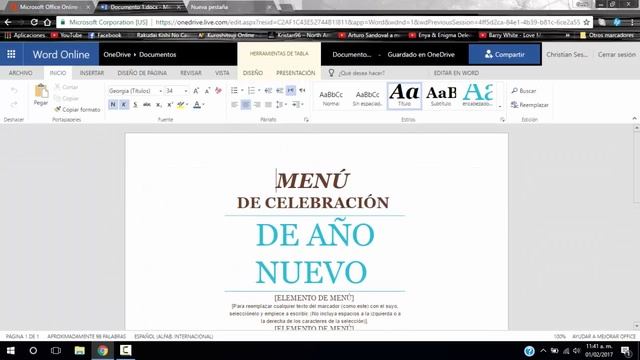Open special indent dropdown
Image resolution: width=640 pixels, height=360 pixels.
tap(297, 104)
